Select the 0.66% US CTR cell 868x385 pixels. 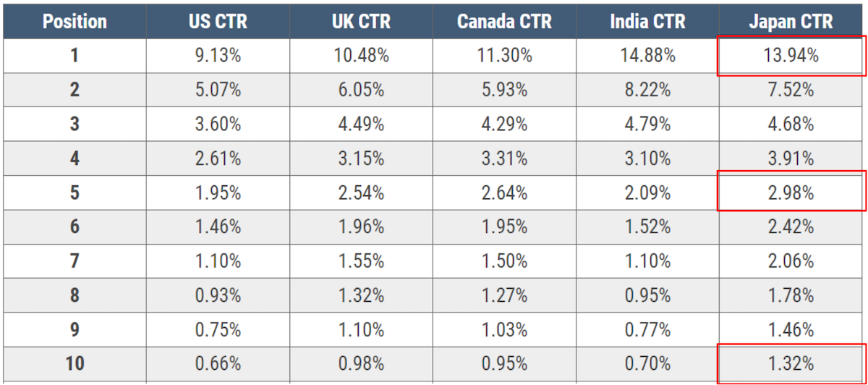(218, 363)
